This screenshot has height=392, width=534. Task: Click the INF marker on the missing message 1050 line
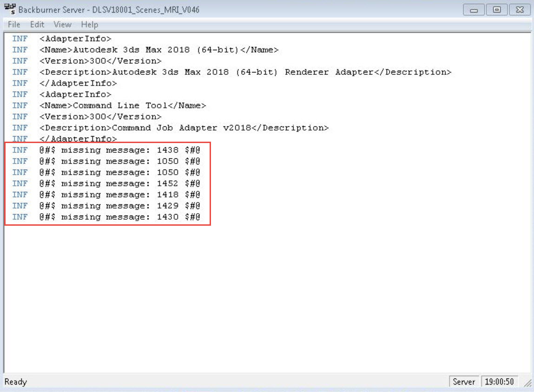click(20, 161)
